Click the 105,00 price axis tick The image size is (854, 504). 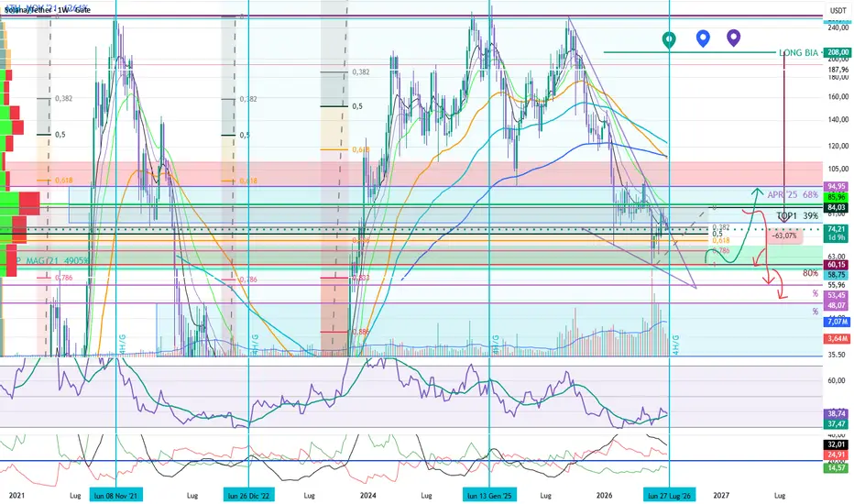pos(838,169)
